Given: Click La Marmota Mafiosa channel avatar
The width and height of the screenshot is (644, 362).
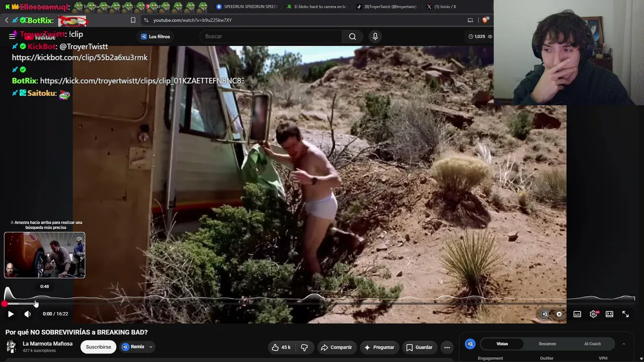Looking at the screenshot, I should pyautogui.click(x=11, y=346).
